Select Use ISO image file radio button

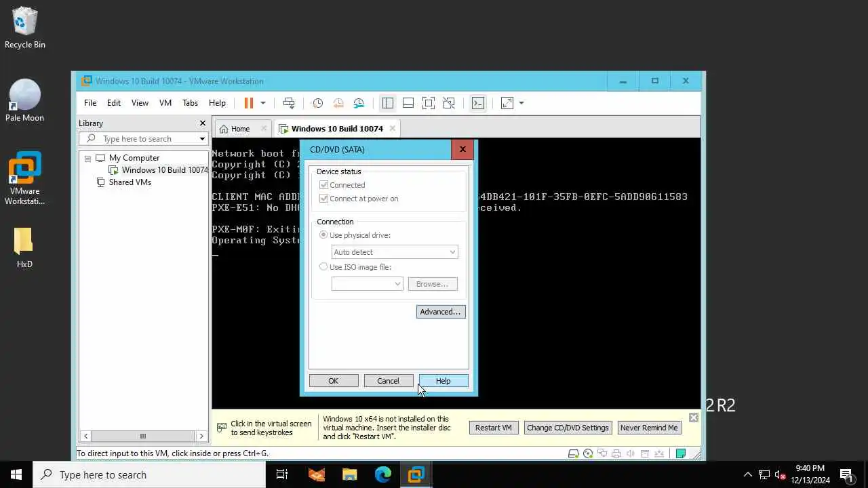323,267
